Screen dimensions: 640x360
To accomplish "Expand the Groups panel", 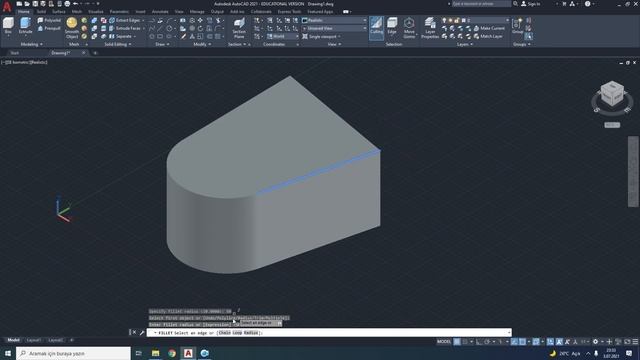I will click(x=522, y=44).
